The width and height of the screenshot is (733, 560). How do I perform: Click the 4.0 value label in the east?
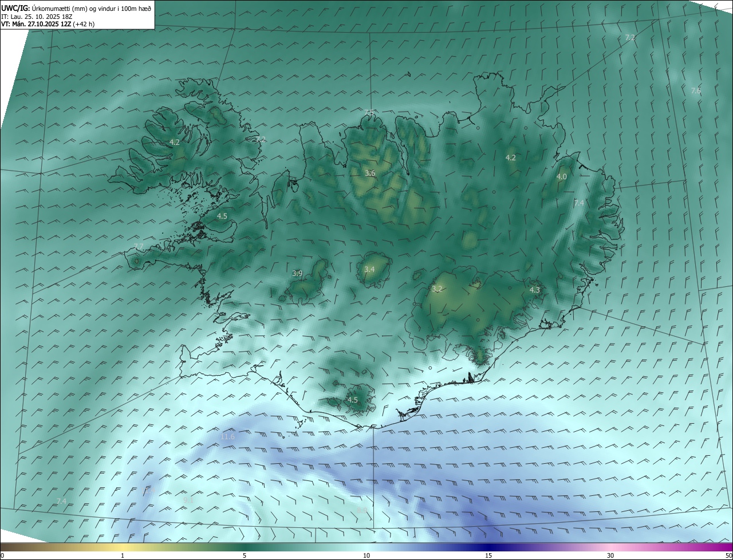point(562,177)
